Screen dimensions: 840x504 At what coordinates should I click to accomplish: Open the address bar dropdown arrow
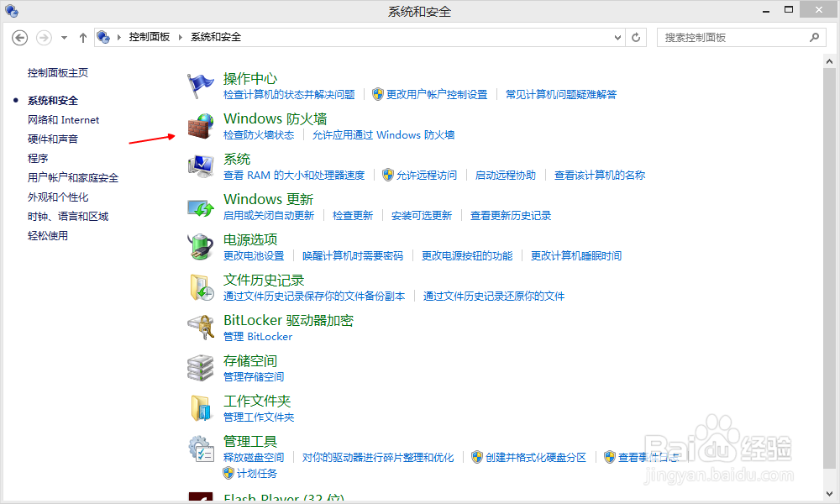(617, 38)
